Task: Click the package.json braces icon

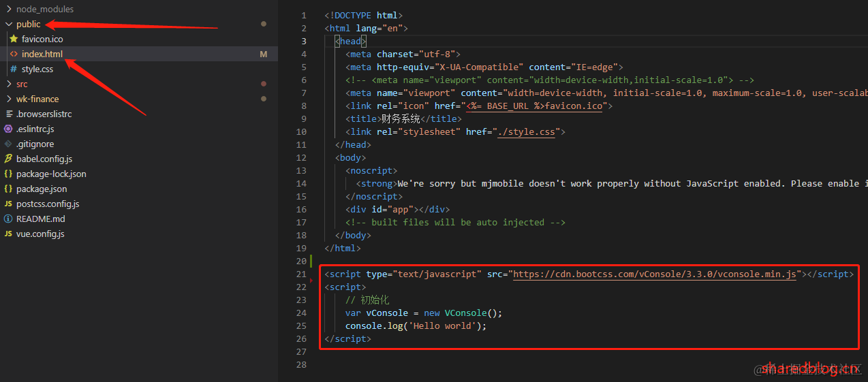Action: pos(8,189)
